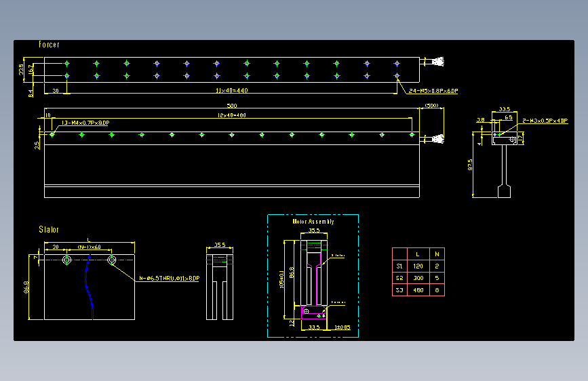The height and width of the screenshot is (381, 588).
Task: Pick the "16.7" vertical dimension
Action: [31, 69]
